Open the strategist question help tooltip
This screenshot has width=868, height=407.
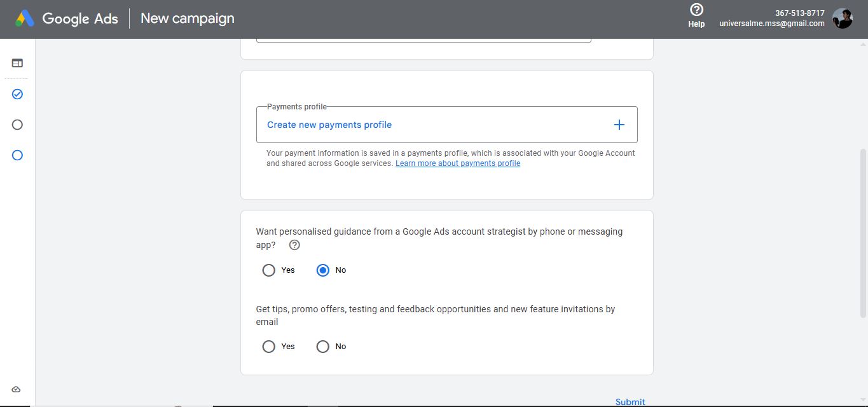[294, 244]
